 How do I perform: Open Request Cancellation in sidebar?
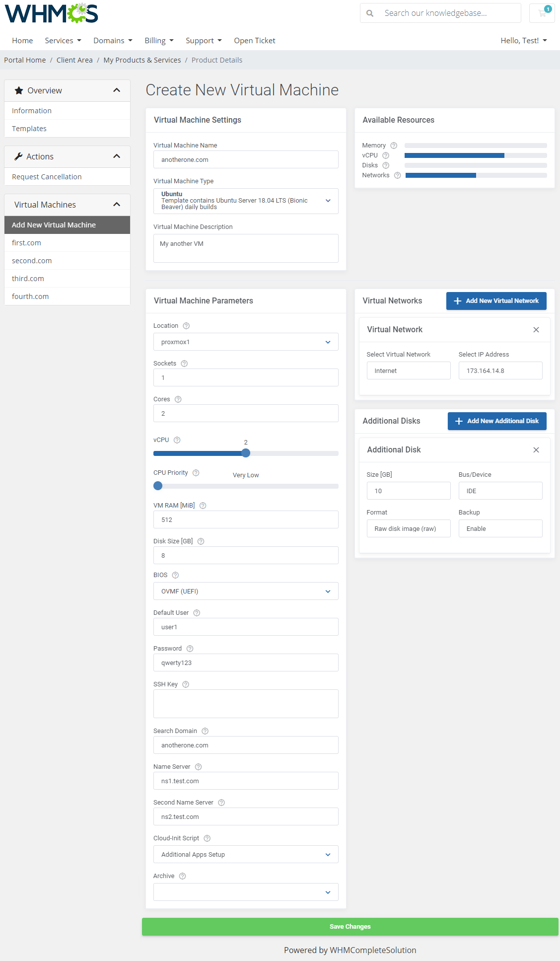click(x=67, y=177)
